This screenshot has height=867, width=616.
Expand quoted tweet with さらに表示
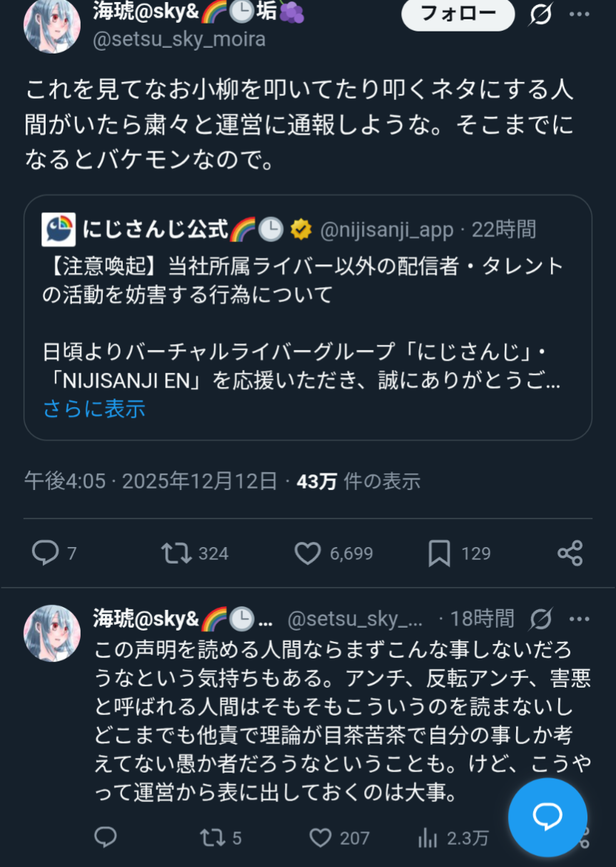[94, 409]
